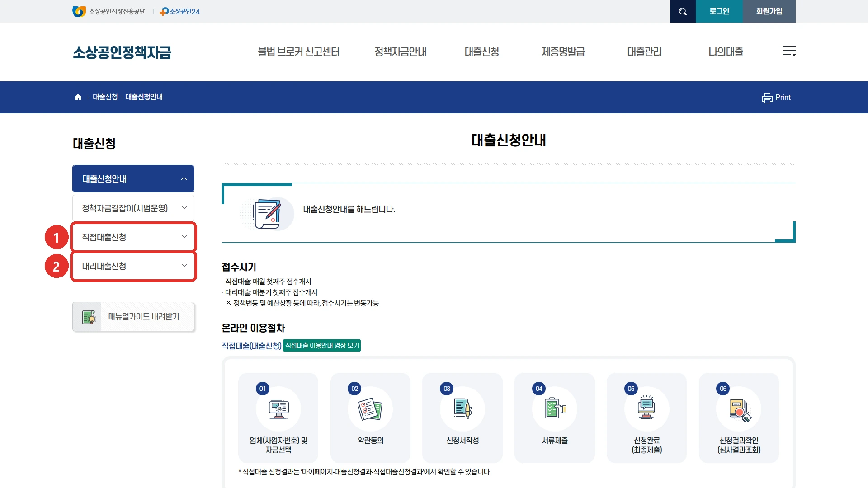Screen dimensions: 868x488
Task: Click step 06 신청결과확인 icon
Action: 739,409
